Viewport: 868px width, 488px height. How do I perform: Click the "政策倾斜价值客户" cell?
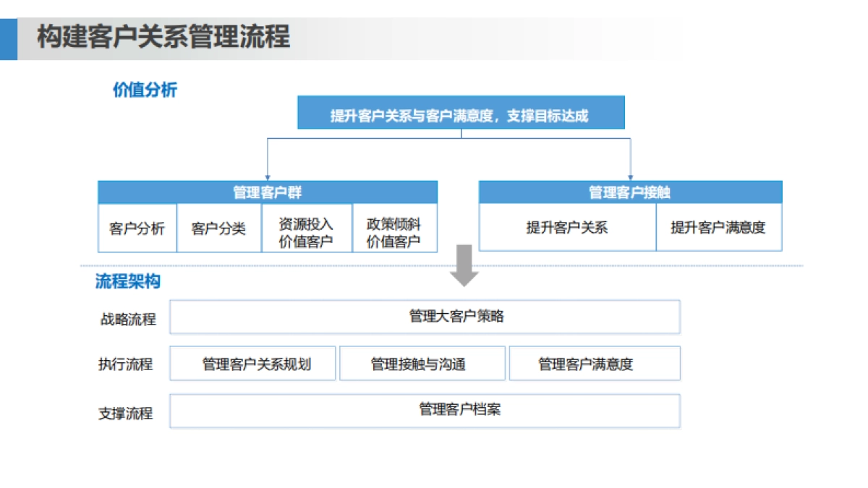tap(393, 228)
